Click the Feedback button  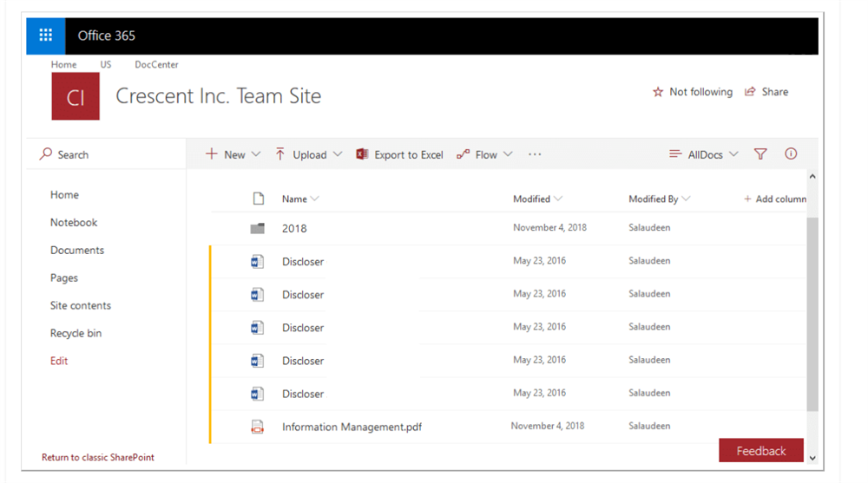click(761, 451)
